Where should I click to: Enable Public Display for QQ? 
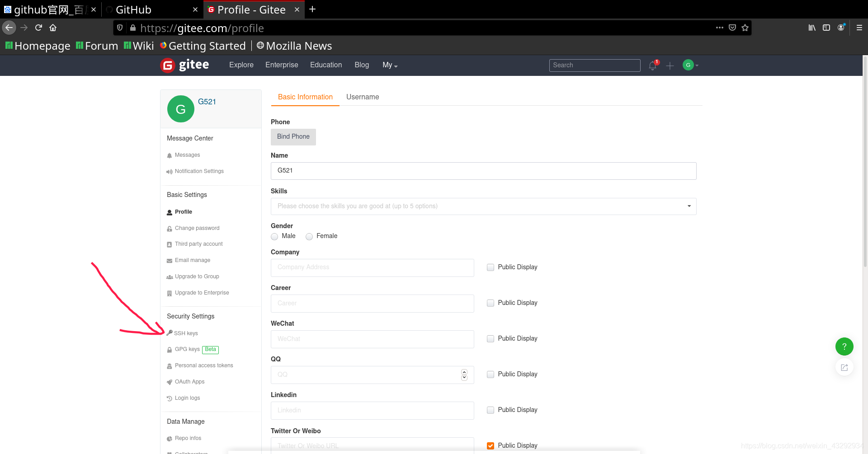[x=491, y=374]
